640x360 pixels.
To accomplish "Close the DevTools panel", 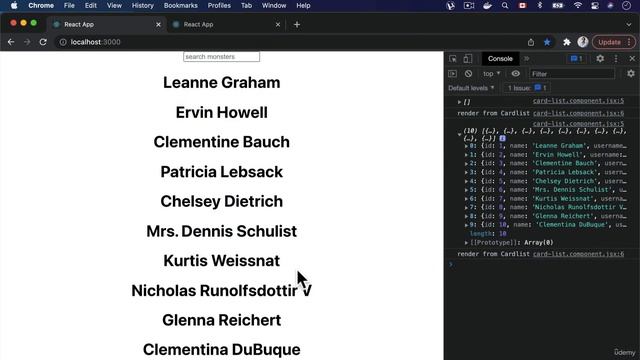I will tap(632, 59).
